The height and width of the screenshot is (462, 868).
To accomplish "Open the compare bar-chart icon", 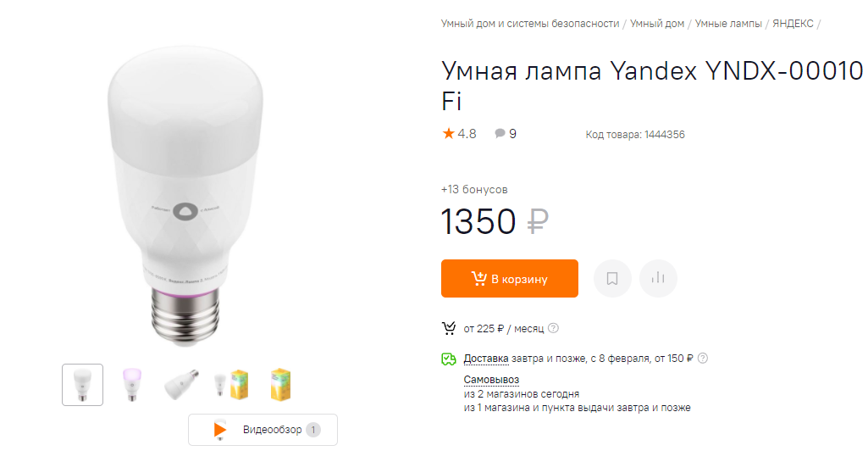I will point(658,278).
